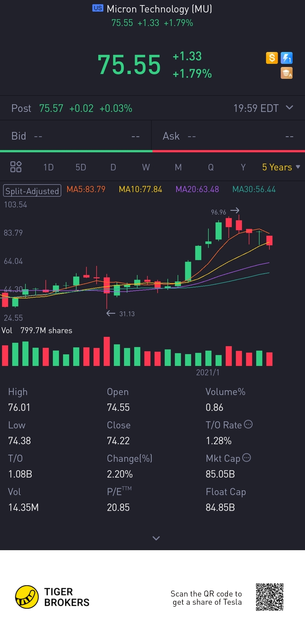Open the 5 Years period dropdown
This screenshot has width=305, height=644.
coord(281,167)
